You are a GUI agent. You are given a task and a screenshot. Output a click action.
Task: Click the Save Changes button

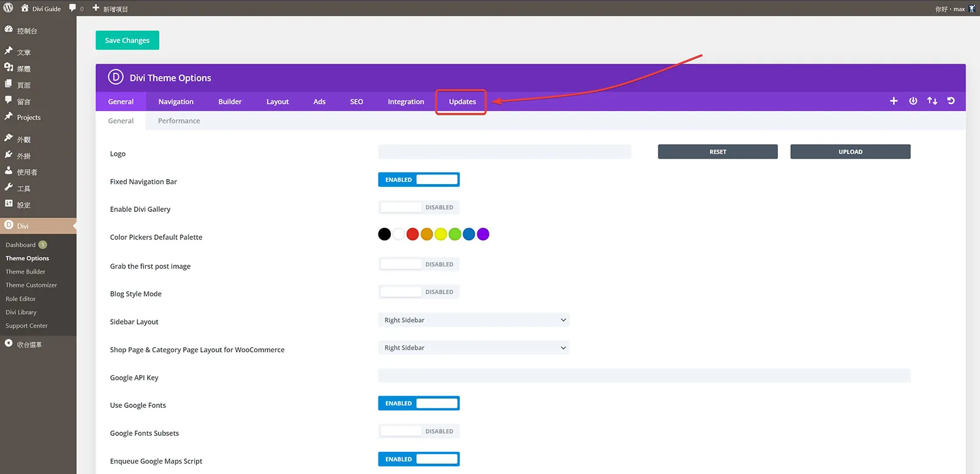pyautogui.click(x=127, y=40)
